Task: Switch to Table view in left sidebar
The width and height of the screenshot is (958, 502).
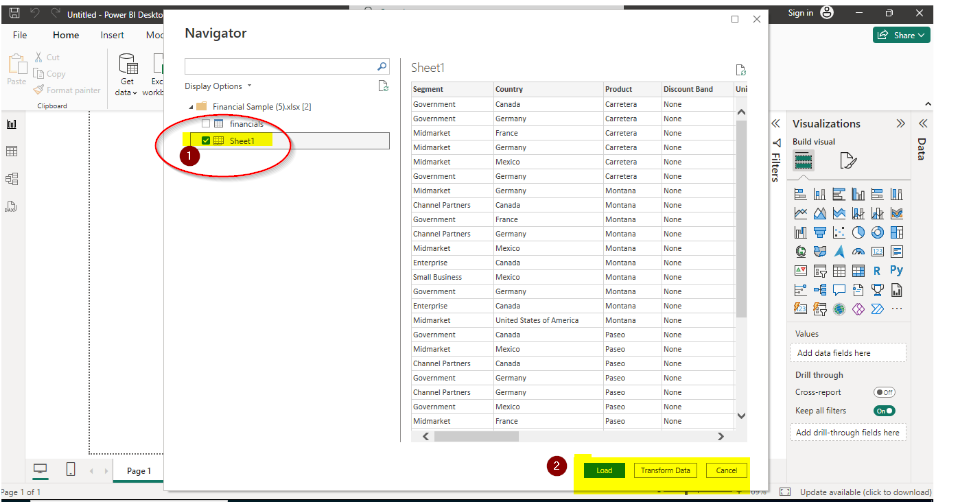Action: coord(12,151)
